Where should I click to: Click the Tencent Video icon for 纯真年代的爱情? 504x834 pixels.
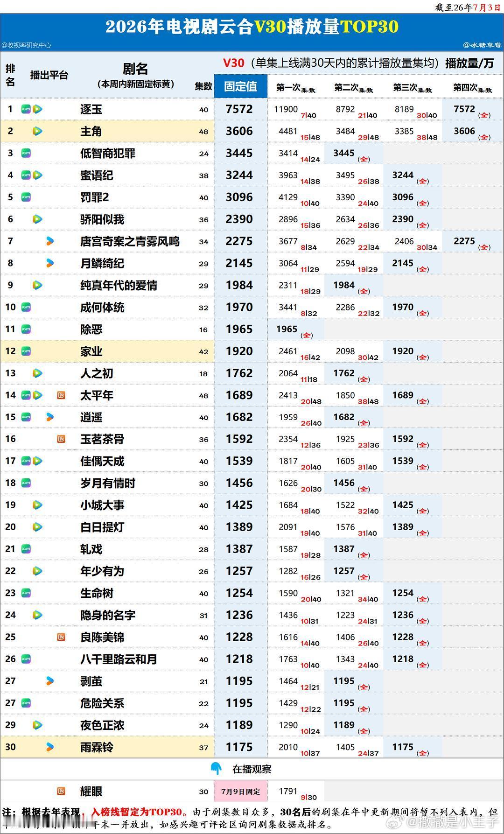coord(38,285)
